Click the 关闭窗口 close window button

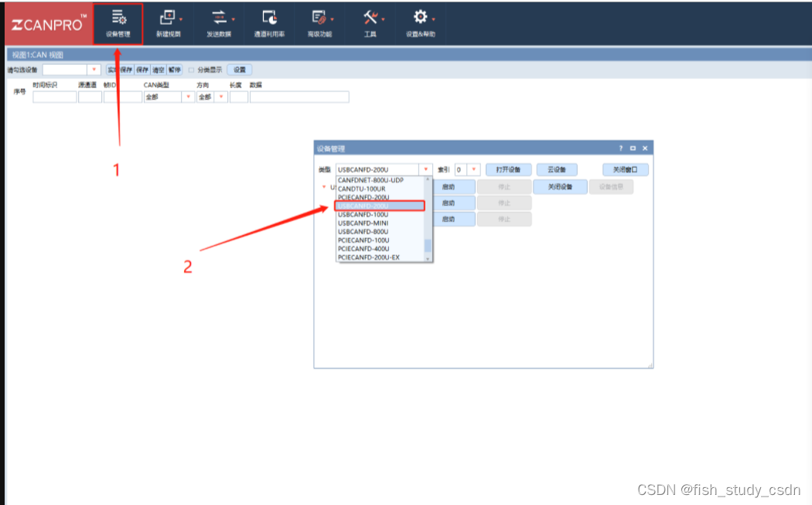tap(625, 169)
